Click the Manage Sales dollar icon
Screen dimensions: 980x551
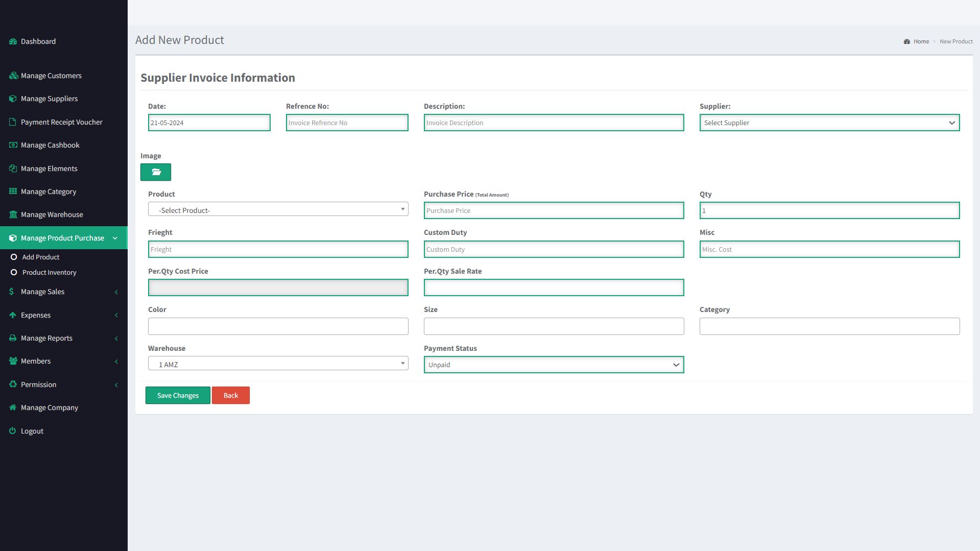tap(11, 292)
